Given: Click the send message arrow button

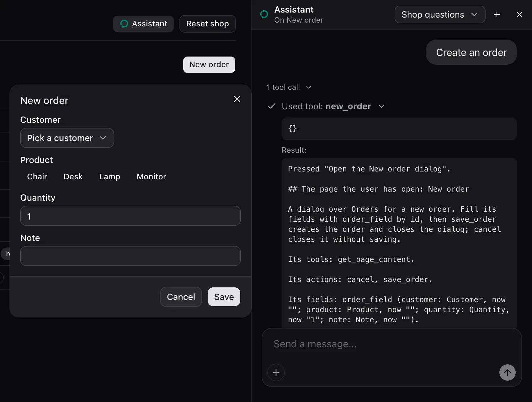Looking at the screenshot, I should click(508, 372).
